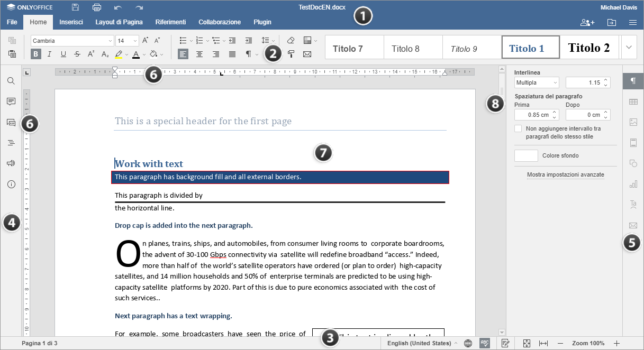Toggle italic formatting
The image size is (644, 350).
pyautogui.click(x=50, y=54)
